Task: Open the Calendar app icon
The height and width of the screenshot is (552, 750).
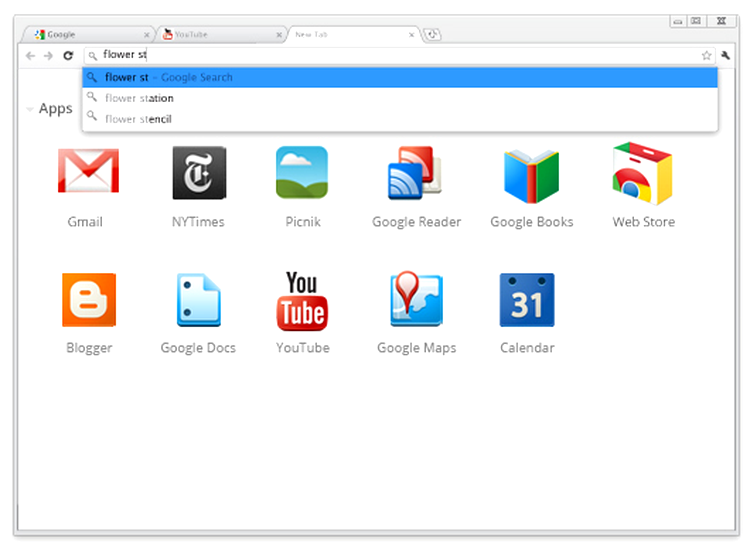Action: [527, 300]
